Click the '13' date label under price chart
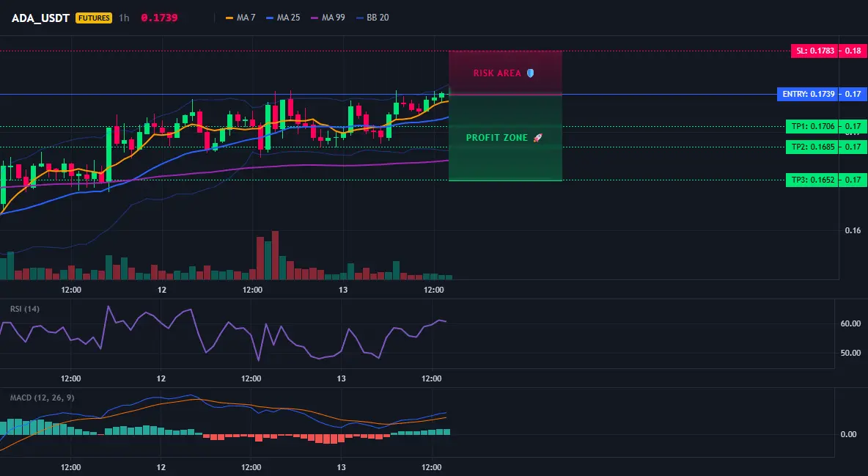The width and height of the screenshot is (868, 476). click(x=342, y=290)
